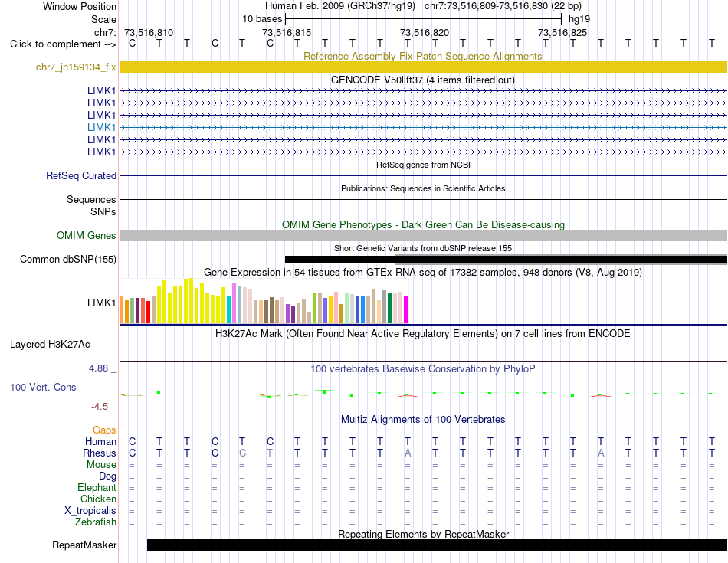Select the gray OMIM Genes item bar

click(x=423, y=235)
